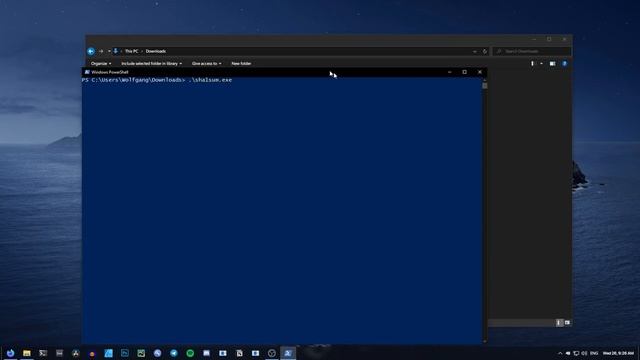Image resolution: width=640 pixels, height=360 pixels.
Task: Open the light blue square app in taskbar
Action: point(109,353)
